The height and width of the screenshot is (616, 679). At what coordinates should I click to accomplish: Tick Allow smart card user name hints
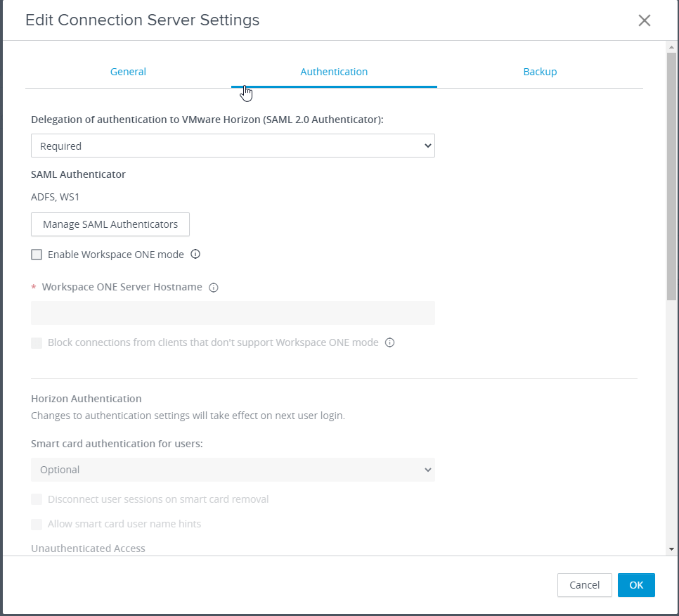(37, 524)
